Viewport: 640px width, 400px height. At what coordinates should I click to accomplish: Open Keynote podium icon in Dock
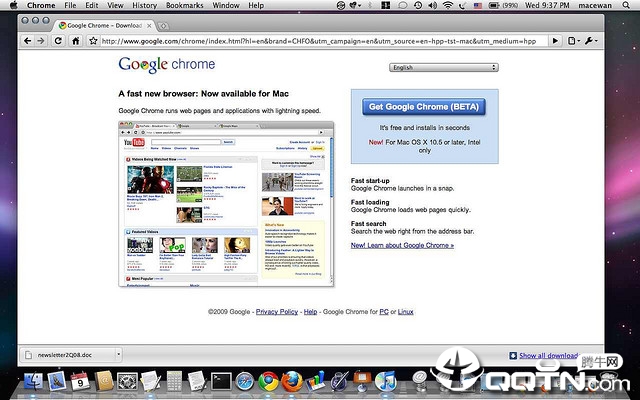(x=362, y=381)
